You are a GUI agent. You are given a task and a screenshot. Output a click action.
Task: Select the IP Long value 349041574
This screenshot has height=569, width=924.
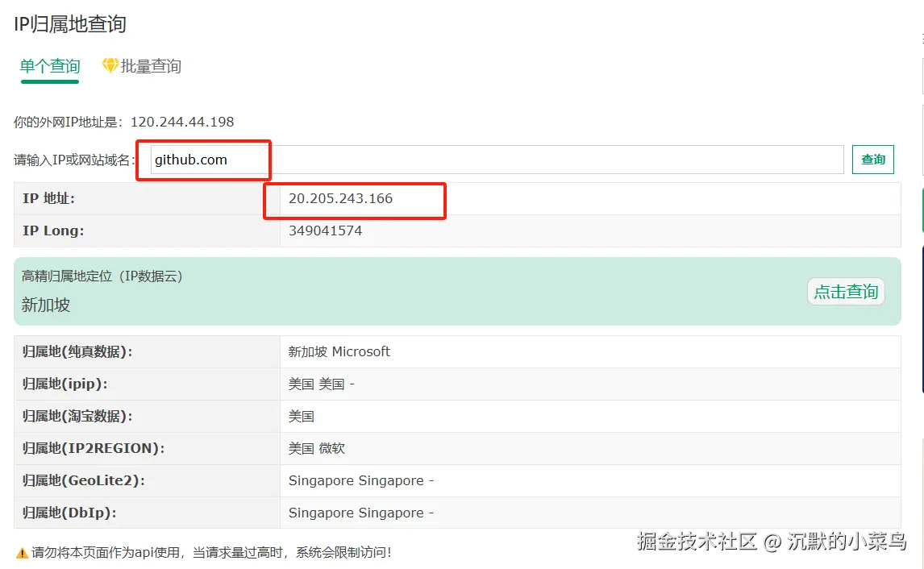coord(325,231)
